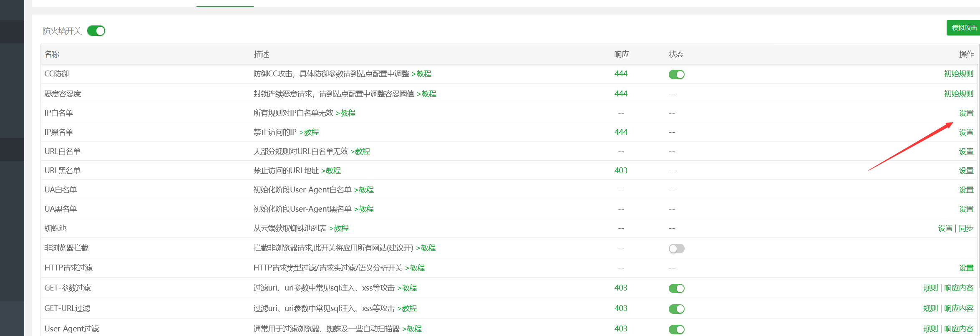The height and width of the screenshot is (336, 980).
Task: Open 设置 for 蜘蛛池
Action: pyautogui.click(x=945, y=228)
